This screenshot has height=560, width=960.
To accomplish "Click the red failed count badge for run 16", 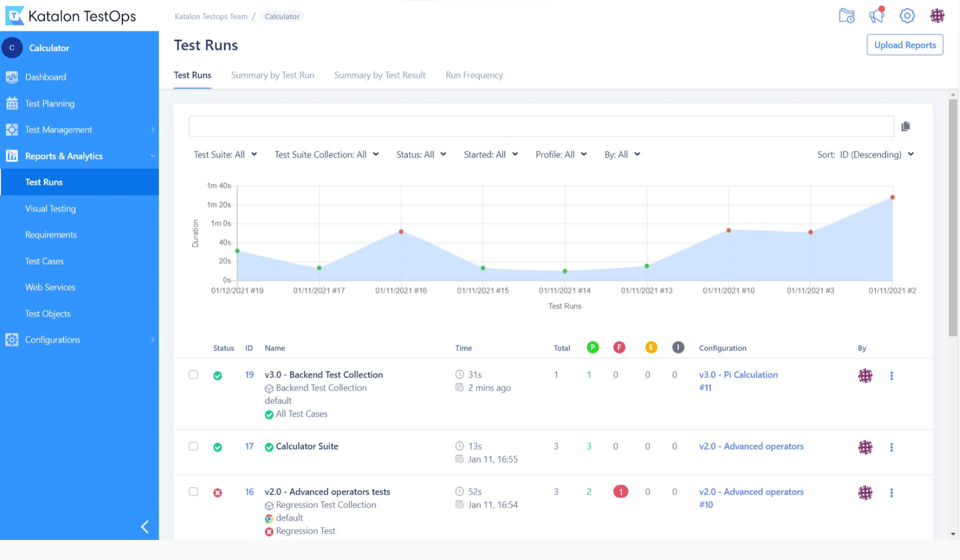I will (620, 491).
